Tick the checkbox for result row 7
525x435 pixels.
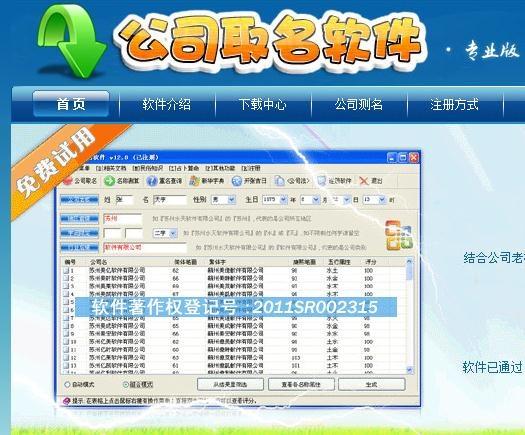[x=66, y=318]
